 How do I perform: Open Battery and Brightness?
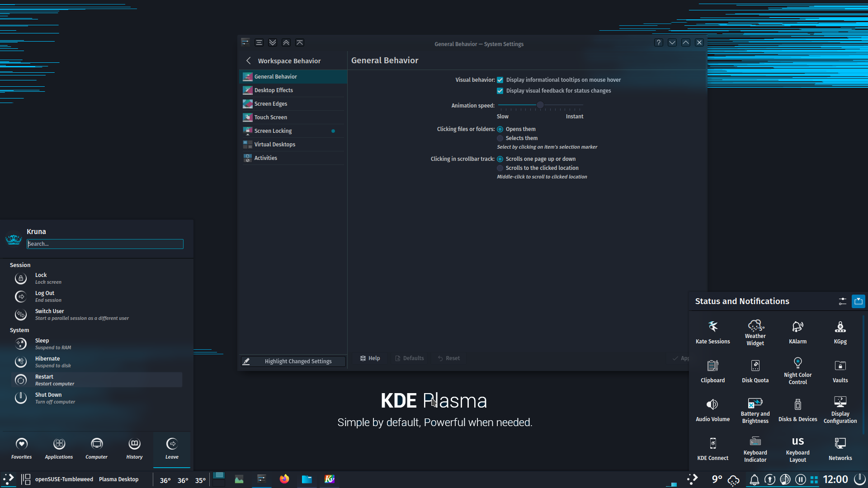coord(755,410)
